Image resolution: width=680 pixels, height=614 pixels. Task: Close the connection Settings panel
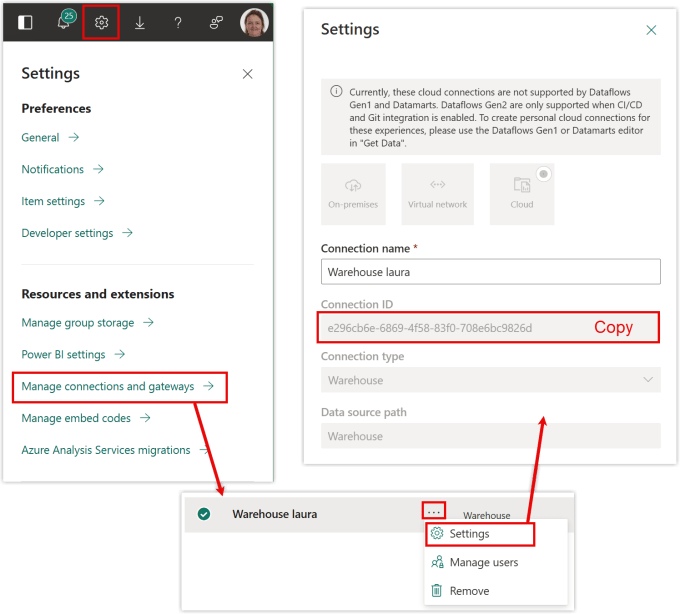[x=651, y=30]
